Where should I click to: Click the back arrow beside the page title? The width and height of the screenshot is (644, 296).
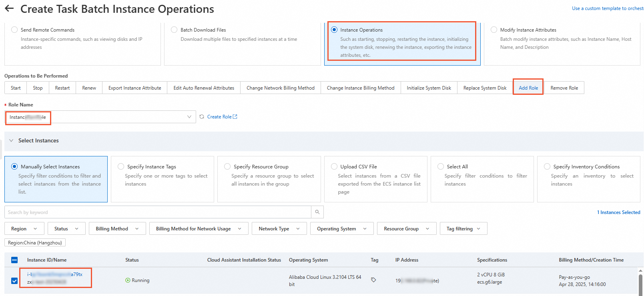(9, 8)
